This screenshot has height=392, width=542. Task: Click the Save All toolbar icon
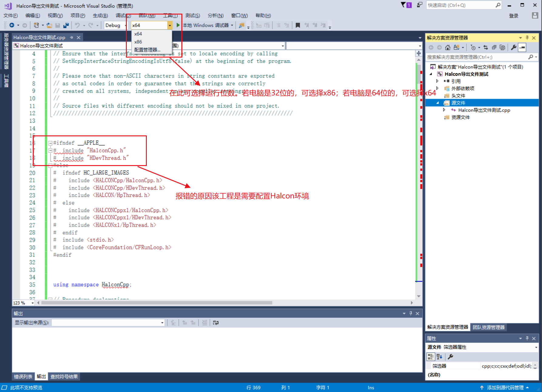tap(66, 25)
